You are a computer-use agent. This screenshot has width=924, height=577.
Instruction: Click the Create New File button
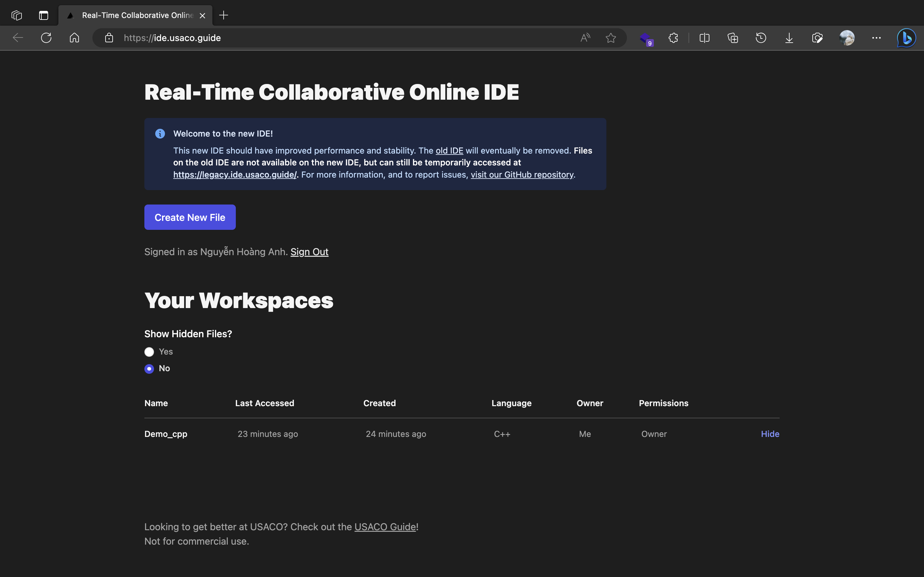pos(190,217)
